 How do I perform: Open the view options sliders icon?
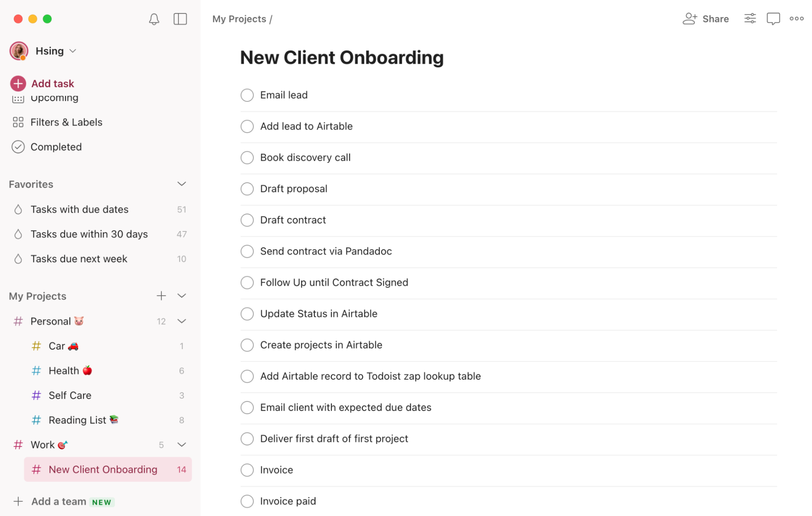coord(750,19)
